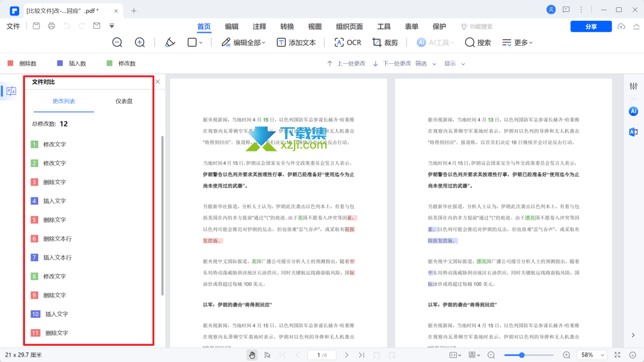Viewport: 644px width, 362px height.
Task: Switch to the 注释 tab
Action: click(x=259, y=27)
